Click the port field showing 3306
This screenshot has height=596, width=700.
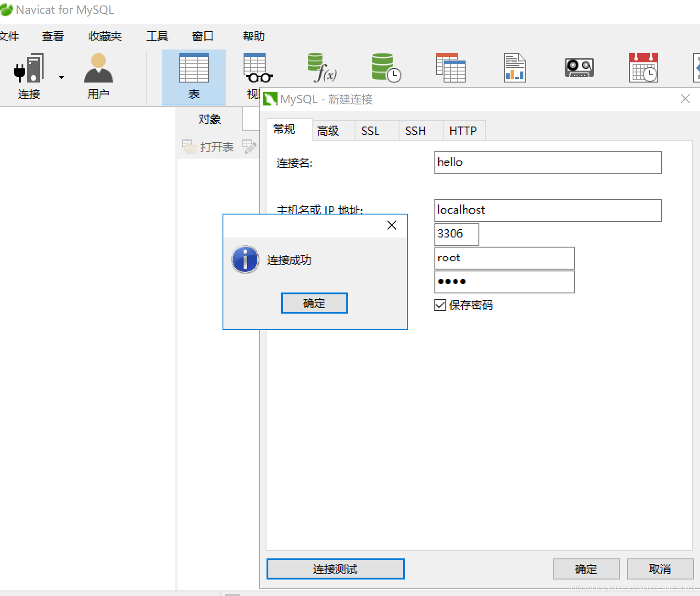tap(456, 234)
